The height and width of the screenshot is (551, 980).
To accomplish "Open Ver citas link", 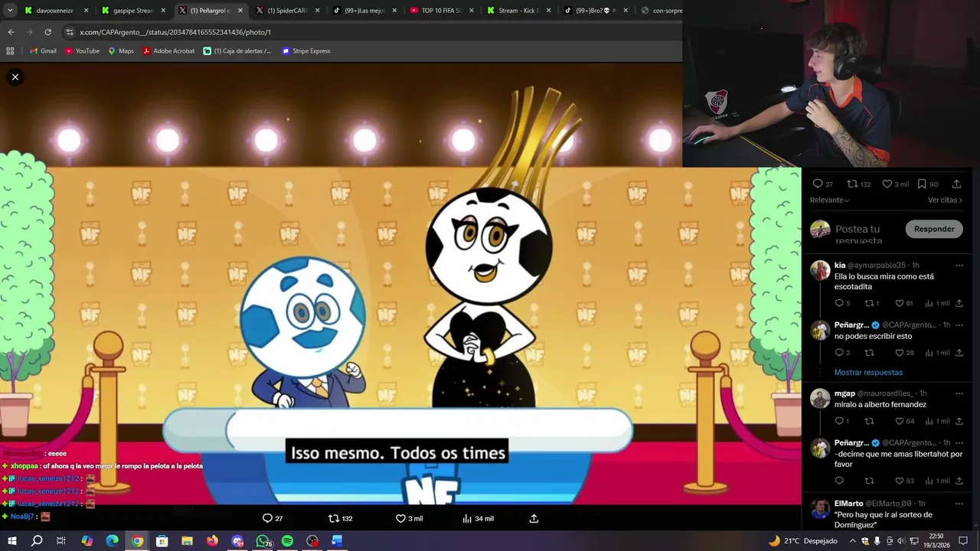I will (x=945, y=200).
